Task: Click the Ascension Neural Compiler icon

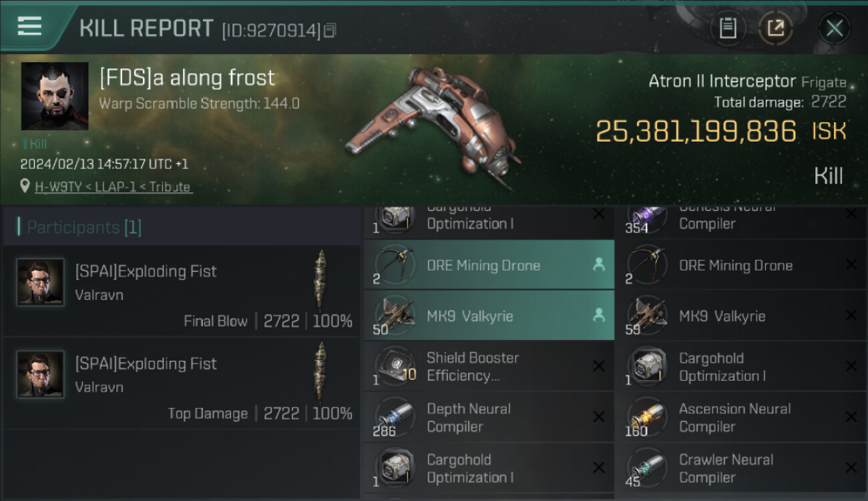Action: (647, 416)
